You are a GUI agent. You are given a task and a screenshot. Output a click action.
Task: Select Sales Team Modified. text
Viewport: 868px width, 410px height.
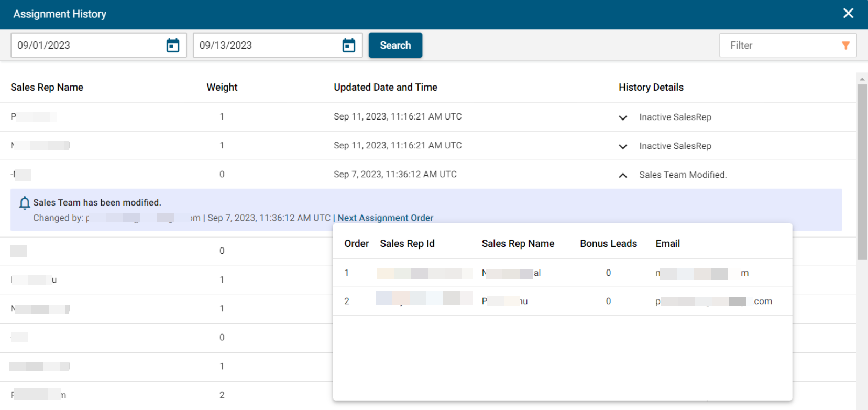click(x=683, y=175)
